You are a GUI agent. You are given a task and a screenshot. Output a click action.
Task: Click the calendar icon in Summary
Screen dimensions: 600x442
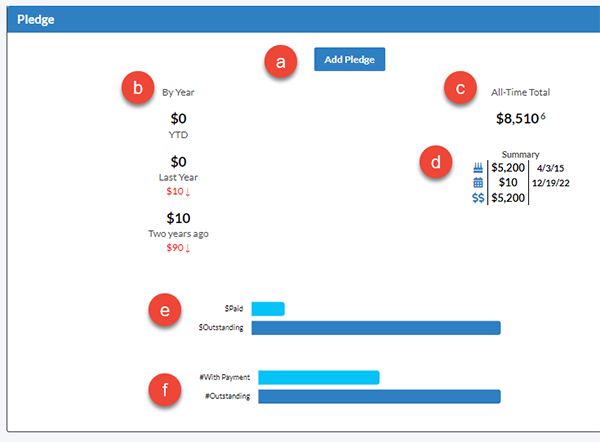click(x=478, y=183)
